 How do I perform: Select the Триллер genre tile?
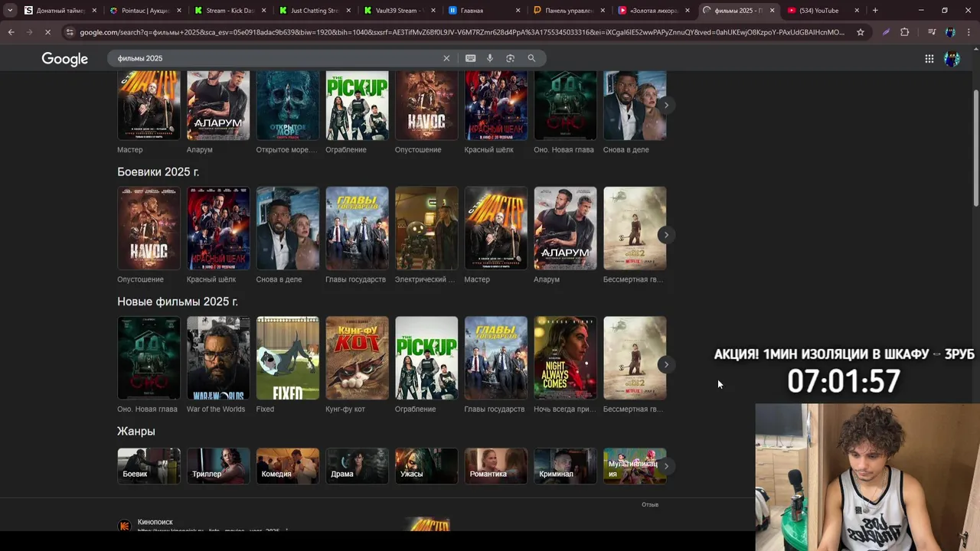click(218, 466)
